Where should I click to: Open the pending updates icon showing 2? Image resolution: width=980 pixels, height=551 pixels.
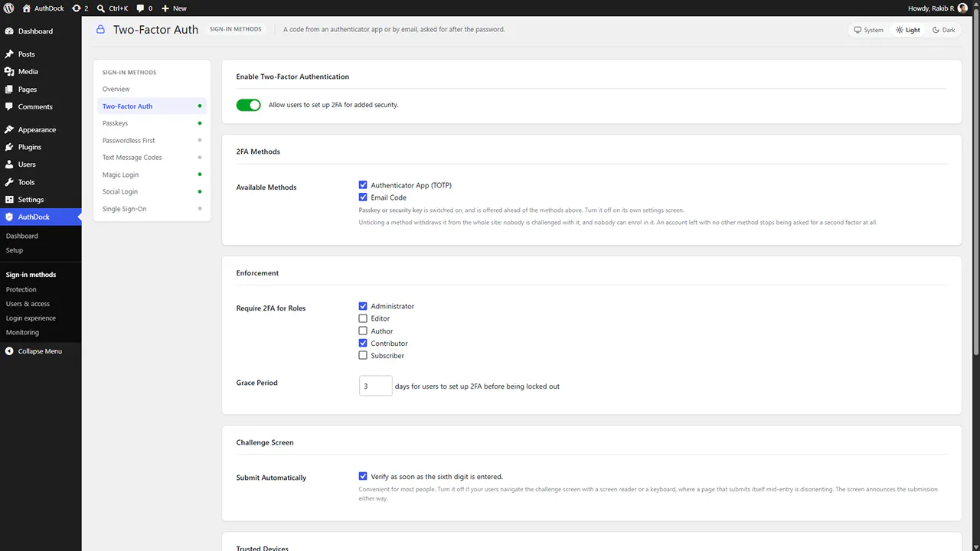coord(80,8)
